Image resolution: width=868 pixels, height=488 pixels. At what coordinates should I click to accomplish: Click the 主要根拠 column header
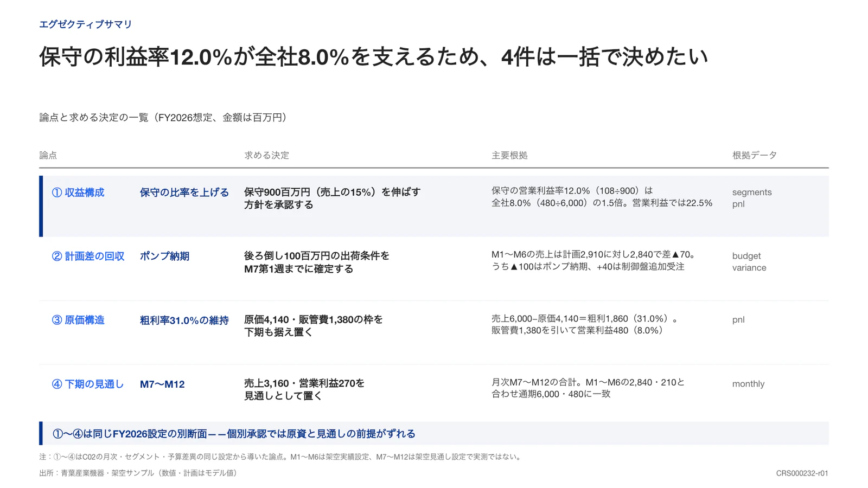click(509, 155)
